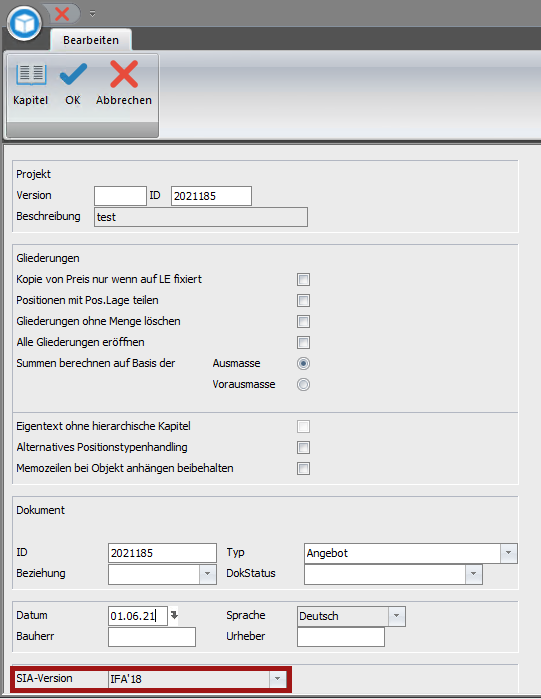Viewport: 541px width, 699px height.
Task: Click the blue cube application button
Action: pyautogui.click(x=25, y=23)
